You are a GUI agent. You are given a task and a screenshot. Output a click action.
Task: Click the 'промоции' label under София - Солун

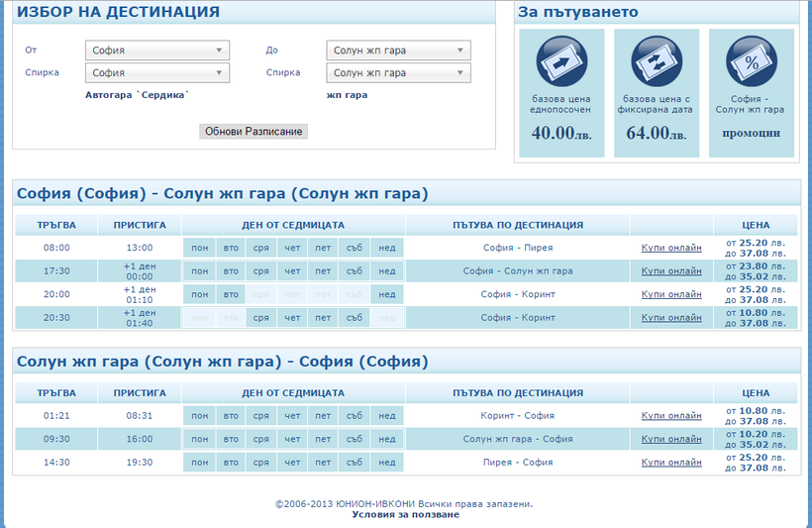[751, 133]
